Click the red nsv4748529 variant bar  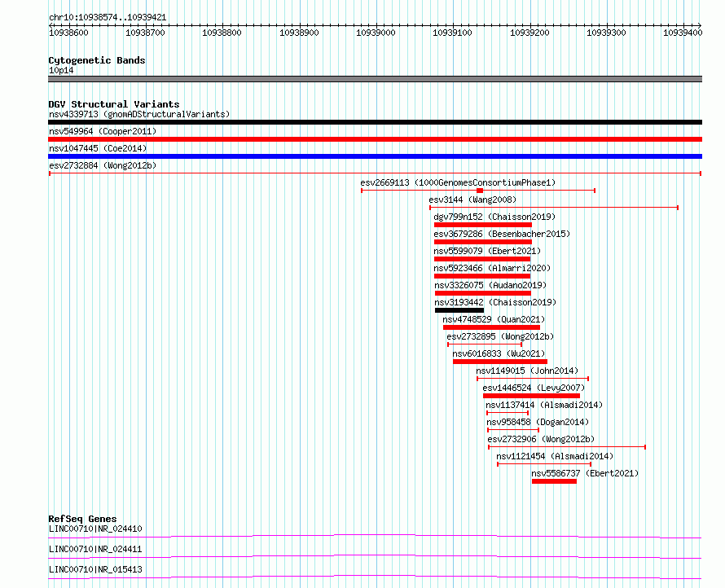click(x=491, y=327)
